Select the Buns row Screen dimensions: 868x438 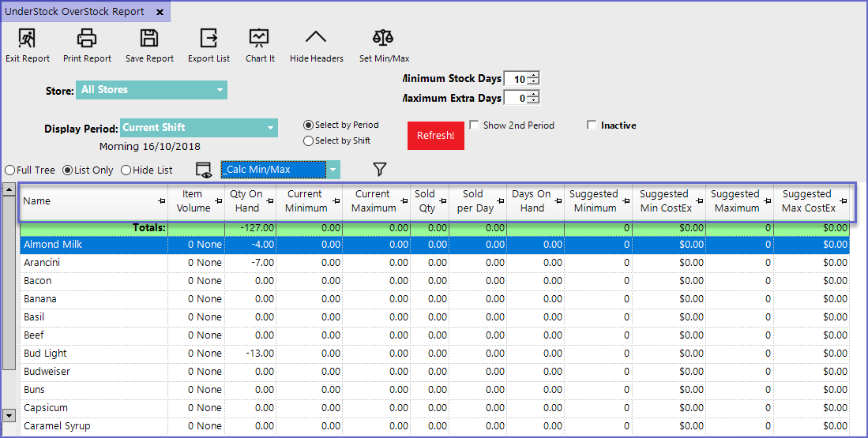(x=434, y=390)
